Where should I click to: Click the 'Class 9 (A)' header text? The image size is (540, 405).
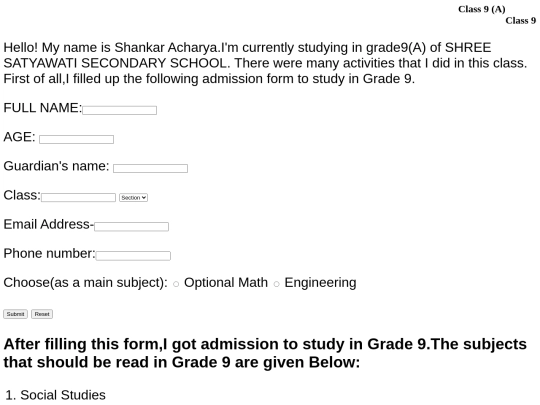[481, 9]
